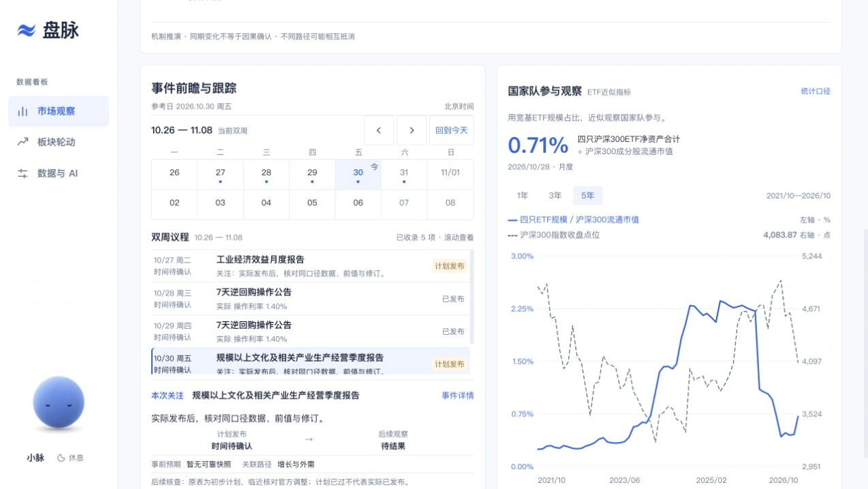Click the 盘脉 wave logo icon
Image resolution: width=868 pixels, height=489 pixels.
[x=26, y=30]
